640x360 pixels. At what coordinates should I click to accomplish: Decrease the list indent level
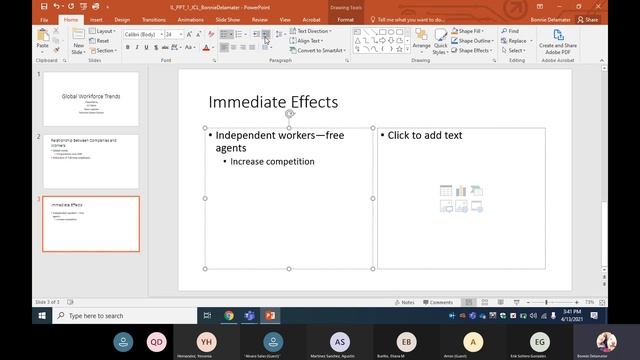[x=256, y=34]
